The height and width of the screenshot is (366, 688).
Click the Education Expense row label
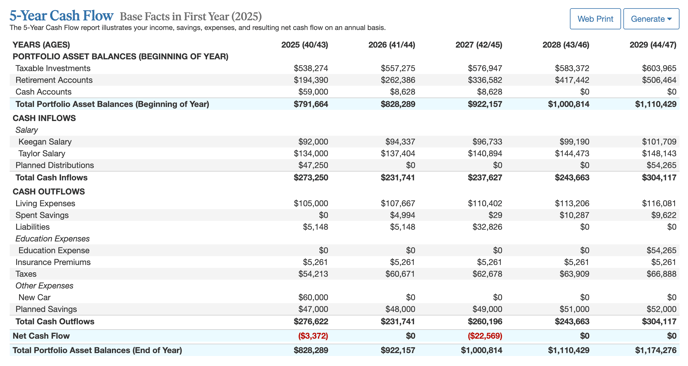54,251
